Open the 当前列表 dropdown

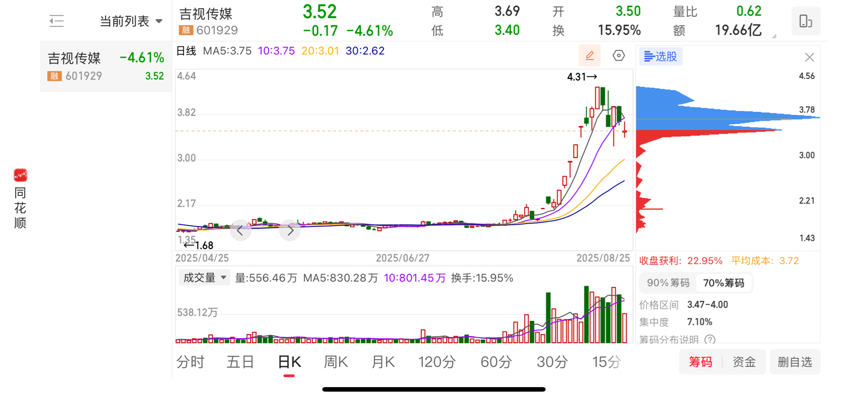click(131, 21)
